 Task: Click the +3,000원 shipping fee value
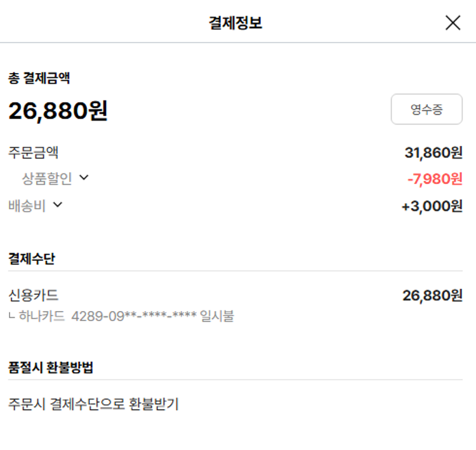[x=432, y=206]
